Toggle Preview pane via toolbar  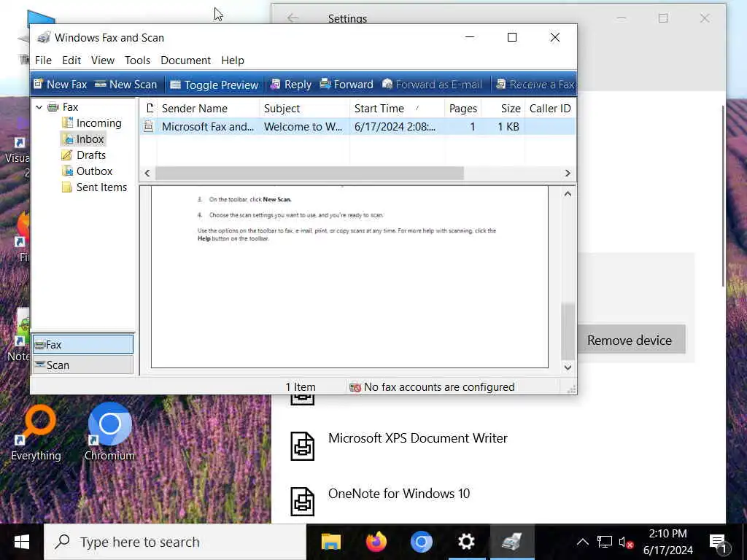pos(214,85)
